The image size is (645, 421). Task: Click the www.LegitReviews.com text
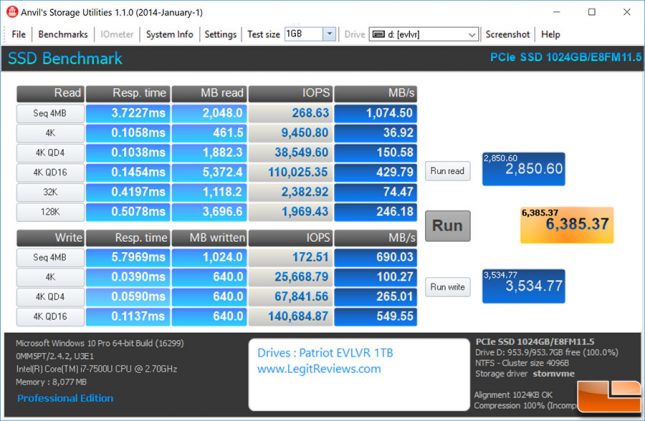tap(319, 369)
